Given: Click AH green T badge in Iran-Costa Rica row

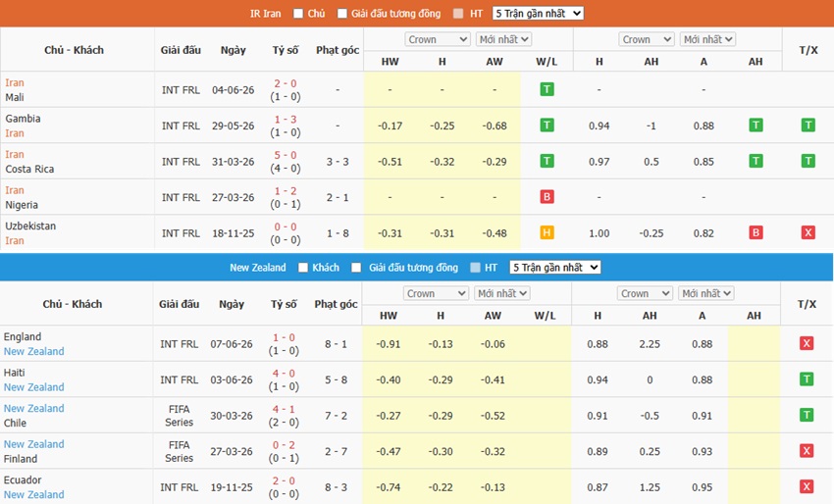Looking at the screenshot, I should point(756,161).
